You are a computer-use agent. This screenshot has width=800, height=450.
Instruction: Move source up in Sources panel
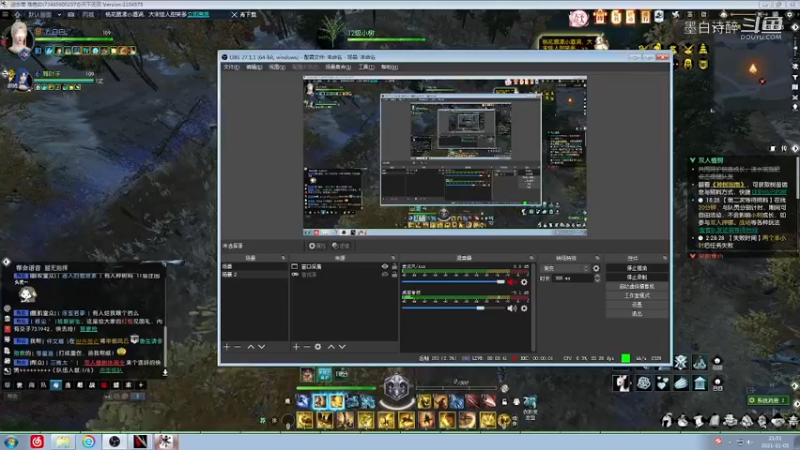click(331, 347)
